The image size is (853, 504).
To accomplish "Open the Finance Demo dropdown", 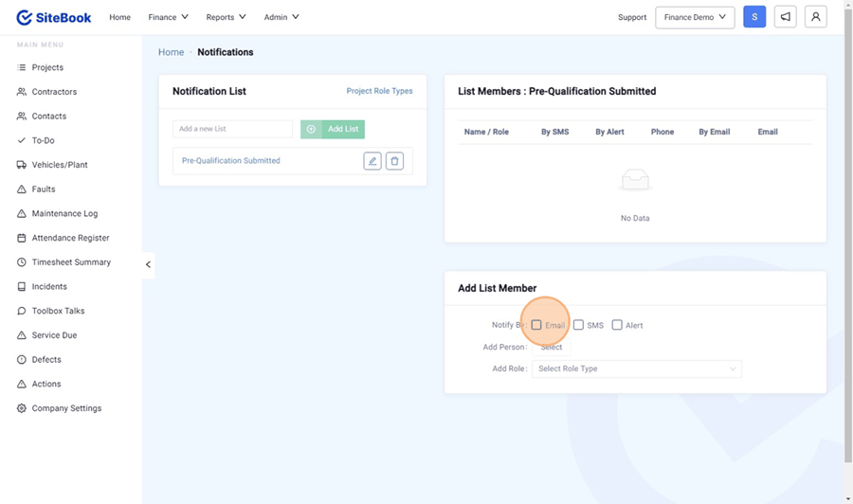I will point(695,17).
